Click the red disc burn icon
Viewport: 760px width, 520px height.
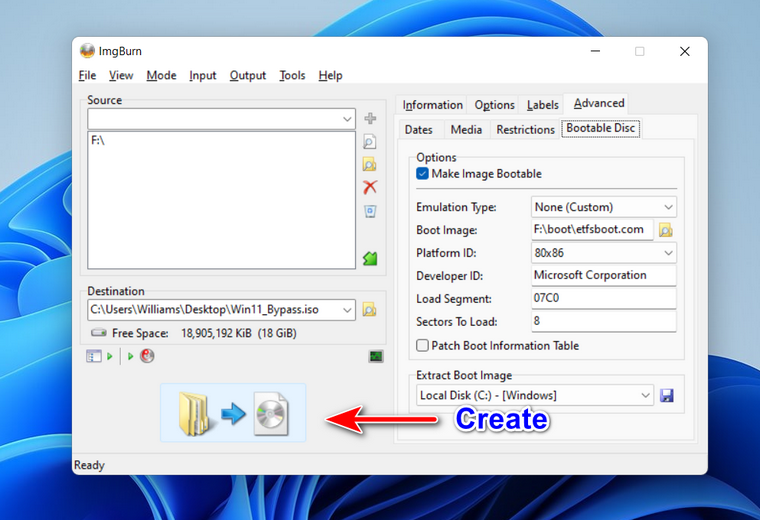pyautogui.click(x=147, y=356)
